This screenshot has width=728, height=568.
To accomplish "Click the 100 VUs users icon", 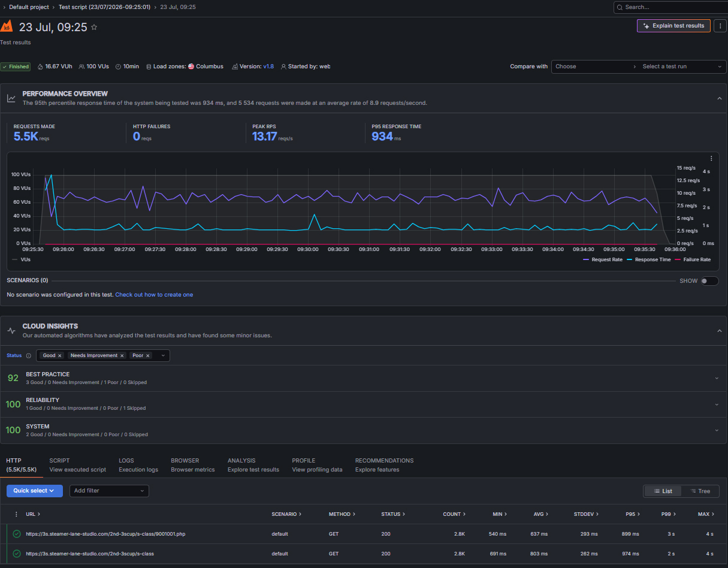I will [x=81, y=67].
